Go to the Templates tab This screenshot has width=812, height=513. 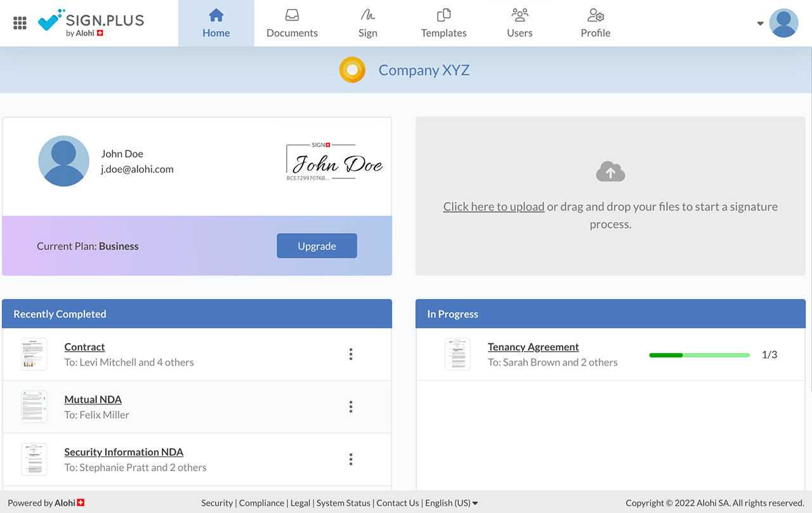[x=443, y=23]
